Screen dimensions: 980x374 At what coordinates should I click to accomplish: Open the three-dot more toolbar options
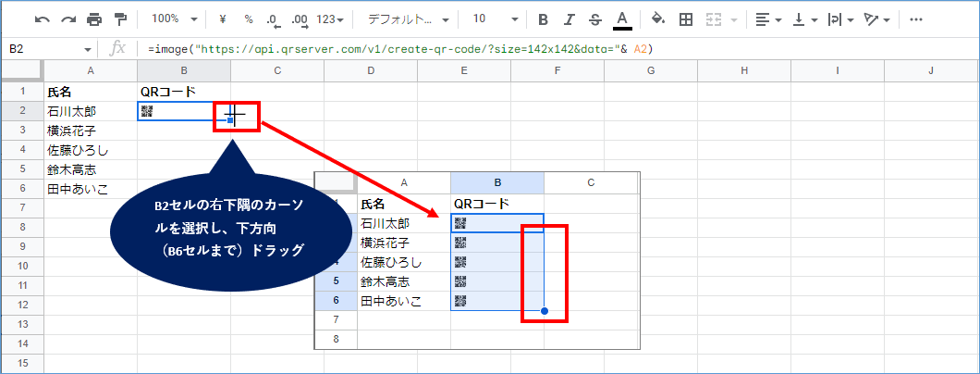pos(916,19)
